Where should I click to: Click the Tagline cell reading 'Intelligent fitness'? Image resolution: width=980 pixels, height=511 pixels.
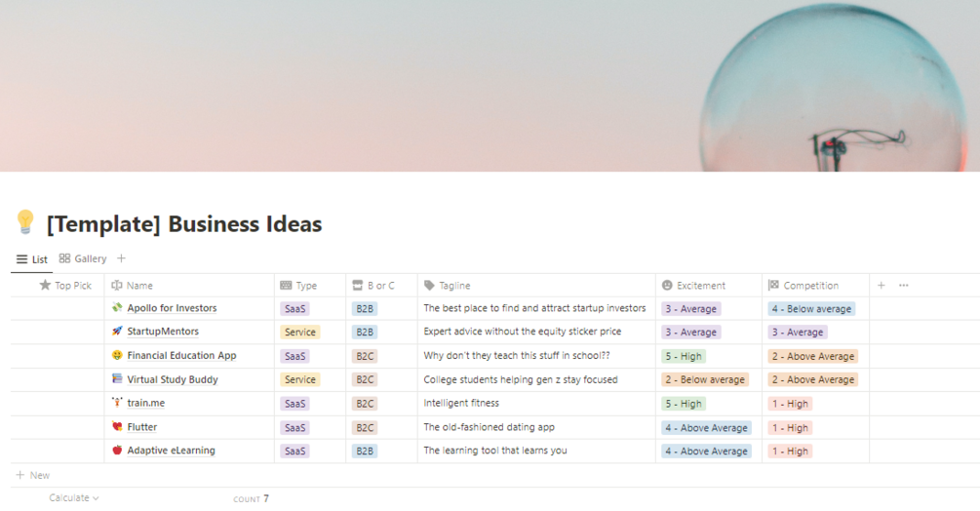click(x=461, y=403)
